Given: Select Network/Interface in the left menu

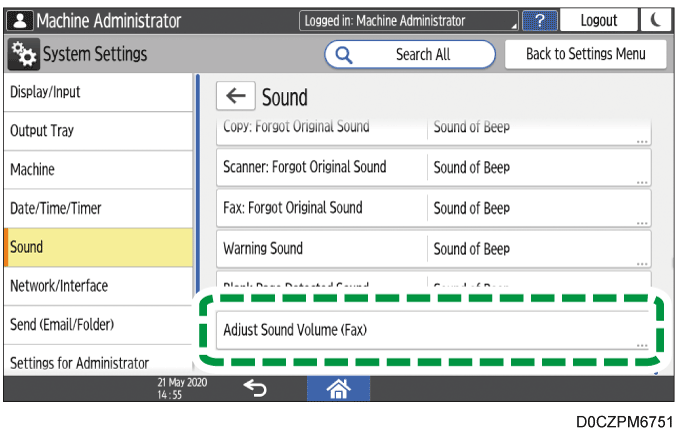Looking at the screenshot, I should (96, 286).
